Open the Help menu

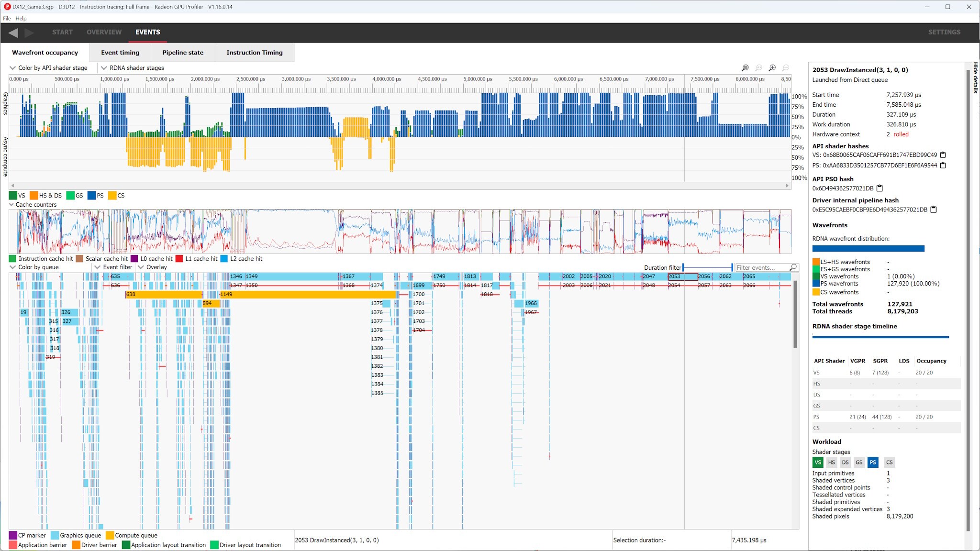21,19
